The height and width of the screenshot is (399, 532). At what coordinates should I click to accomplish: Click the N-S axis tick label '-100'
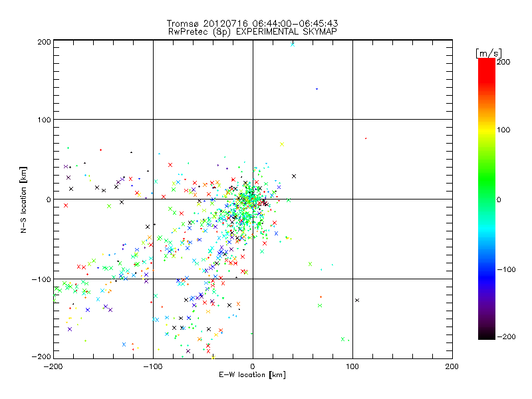coord(41,279)
